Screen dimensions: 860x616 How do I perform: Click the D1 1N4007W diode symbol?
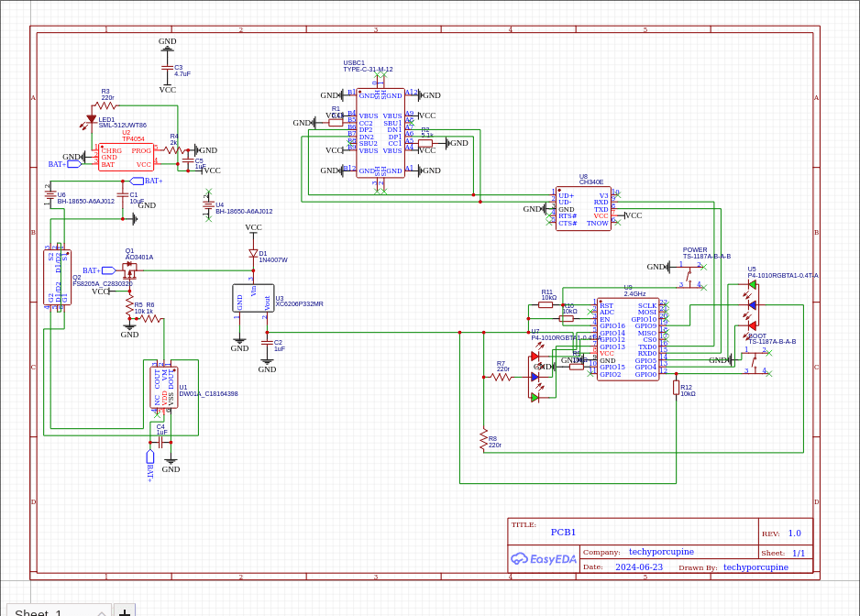coord(253,253)
